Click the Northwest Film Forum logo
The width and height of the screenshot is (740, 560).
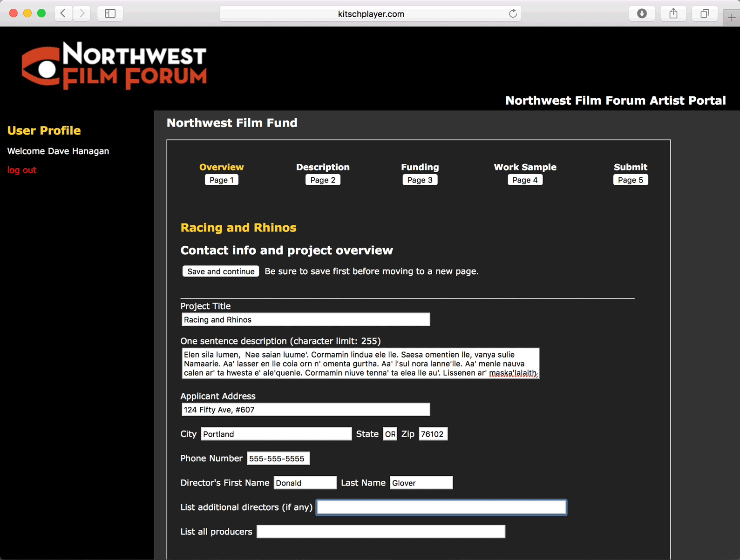click(x=114, y=66)
